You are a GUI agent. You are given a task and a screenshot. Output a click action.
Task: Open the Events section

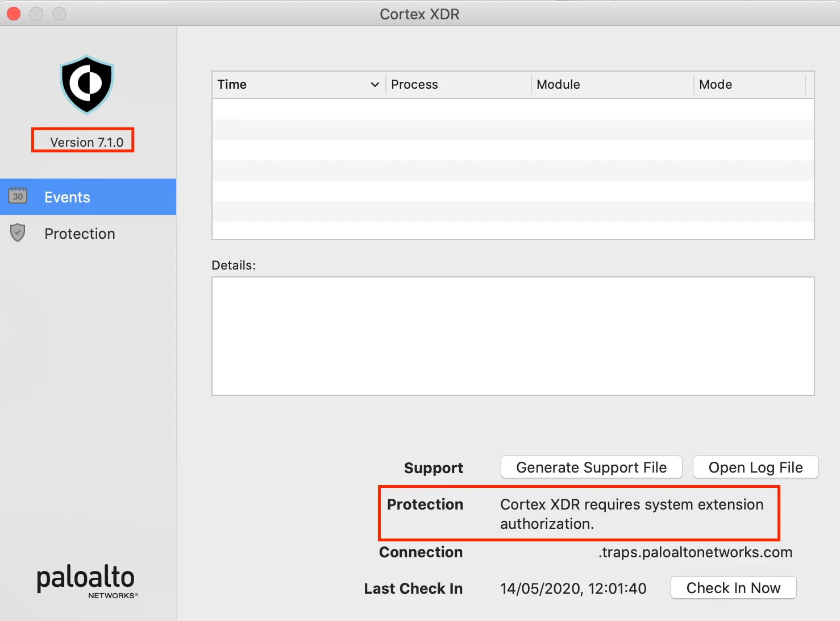click(88, 197)
